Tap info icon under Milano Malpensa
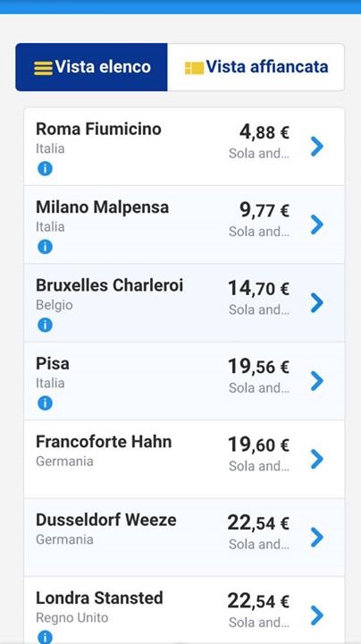 45,247
